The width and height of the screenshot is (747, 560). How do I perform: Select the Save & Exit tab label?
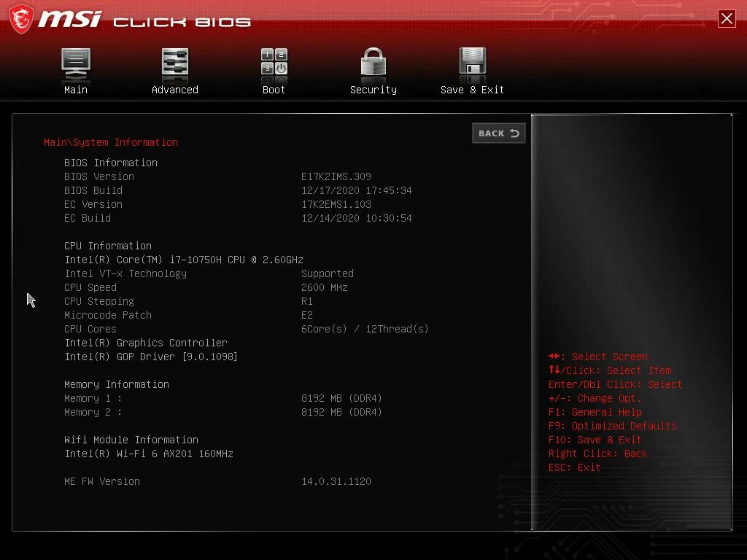(472, 90)
